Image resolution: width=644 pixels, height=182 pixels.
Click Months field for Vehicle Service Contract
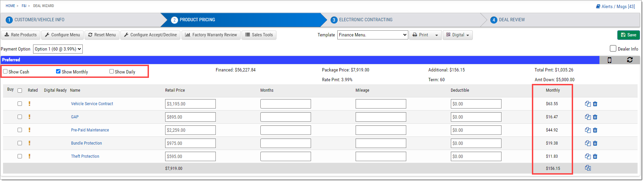tap(286, 104)
